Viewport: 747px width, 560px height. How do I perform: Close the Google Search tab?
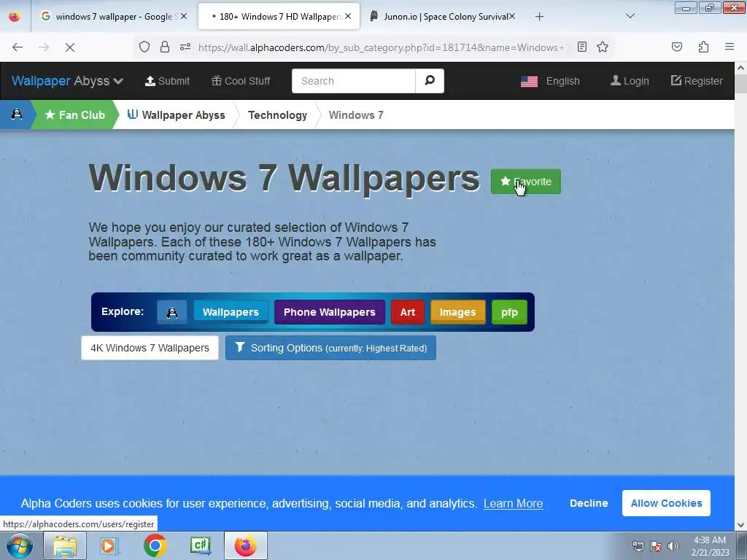click(x=184, y=16)
